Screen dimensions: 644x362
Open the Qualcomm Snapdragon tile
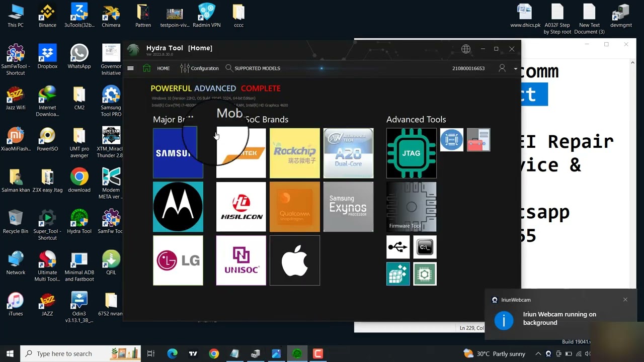pos(295,207)
